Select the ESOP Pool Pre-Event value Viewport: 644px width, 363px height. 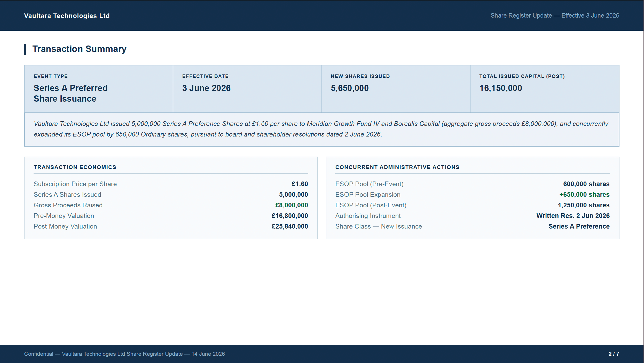[586, 184]
